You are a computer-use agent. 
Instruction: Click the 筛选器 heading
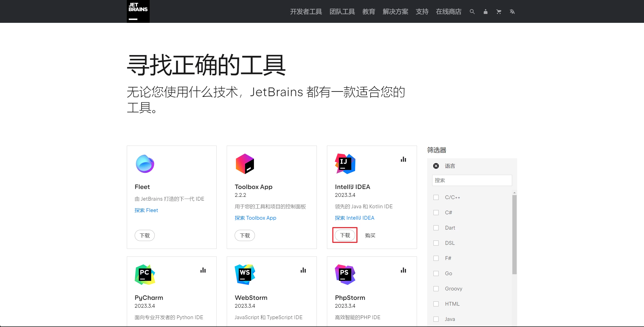tap(437, 150)
